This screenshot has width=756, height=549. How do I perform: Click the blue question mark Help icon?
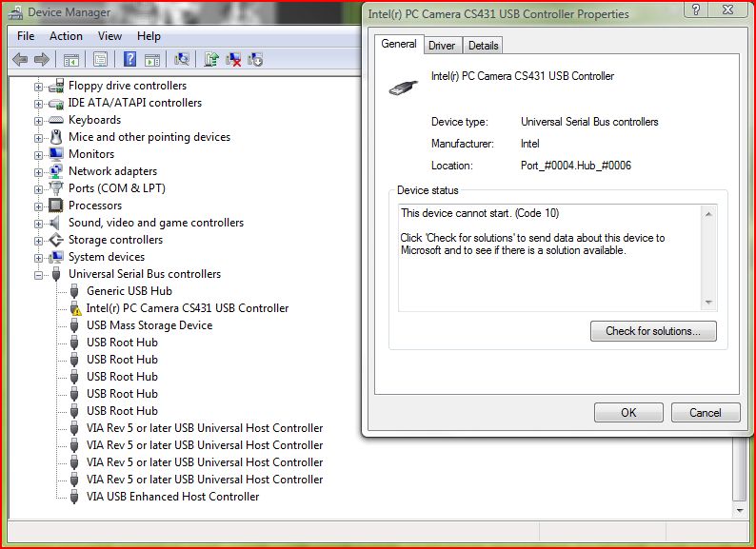(x=129, y=60)
